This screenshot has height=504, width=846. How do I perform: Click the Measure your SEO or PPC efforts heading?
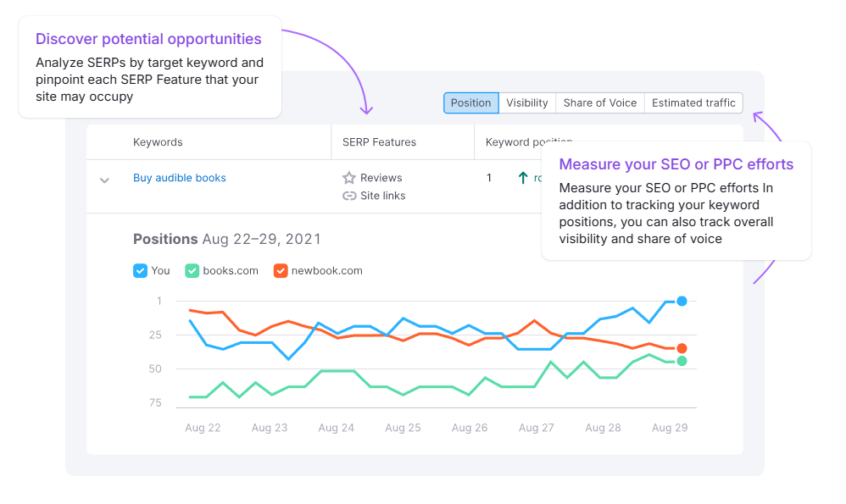point(676,164)
